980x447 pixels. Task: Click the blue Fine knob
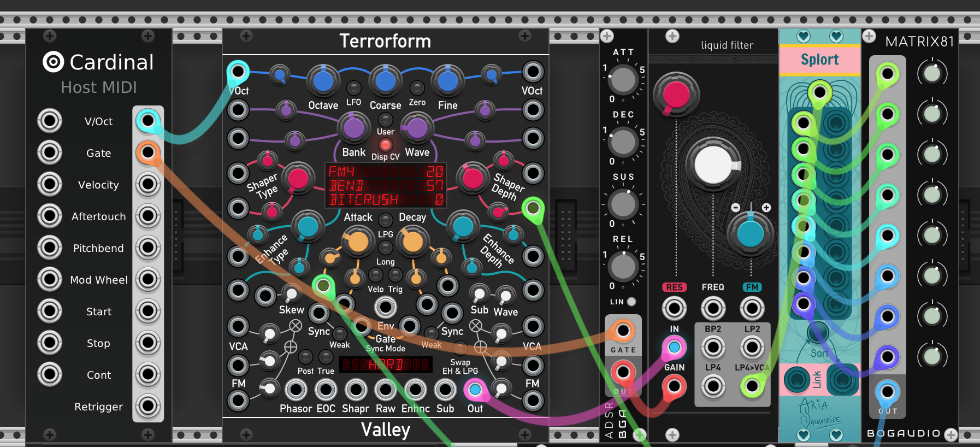pyautogui.click(x=448, y=80)
